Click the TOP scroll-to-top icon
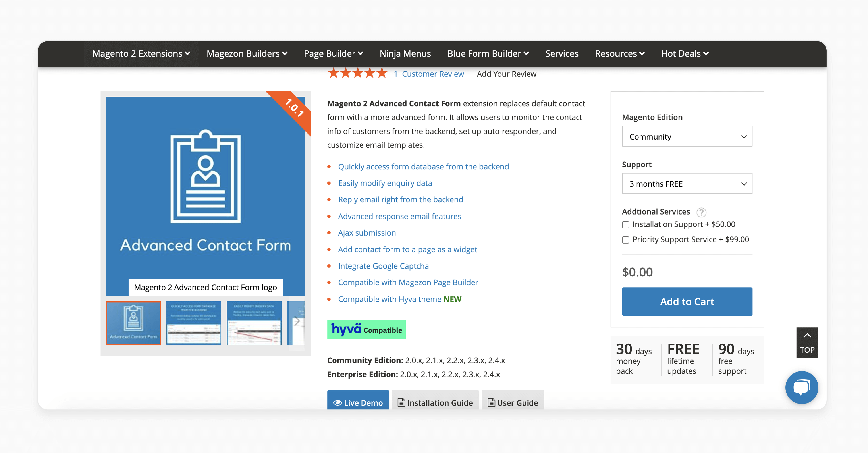868x453 pixels. 807,344
